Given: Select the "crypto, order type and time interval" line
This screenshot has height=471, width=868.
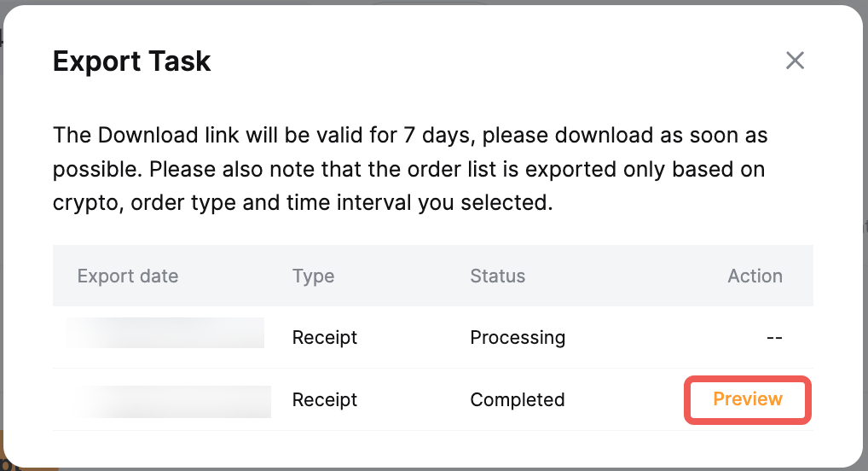Looking at the screenshot, I should pos(303,203).
